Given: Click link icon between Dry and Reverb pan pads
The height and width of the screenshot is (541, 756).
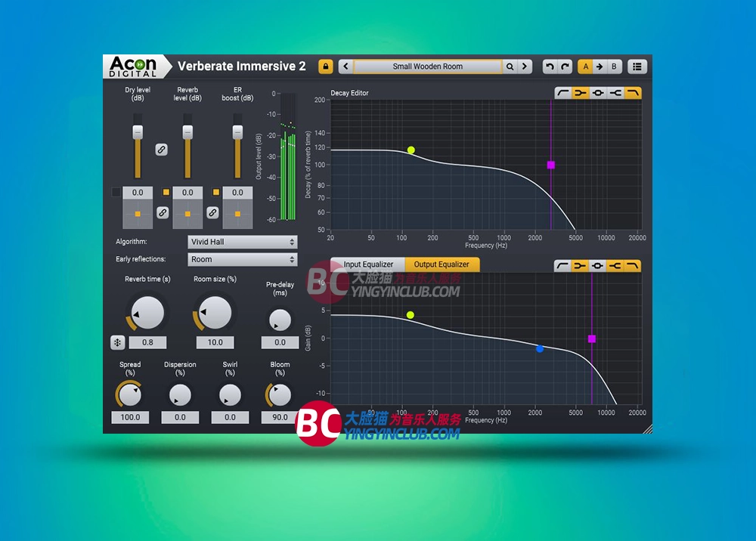Looking at the screenshot, I should click(163, 212).
